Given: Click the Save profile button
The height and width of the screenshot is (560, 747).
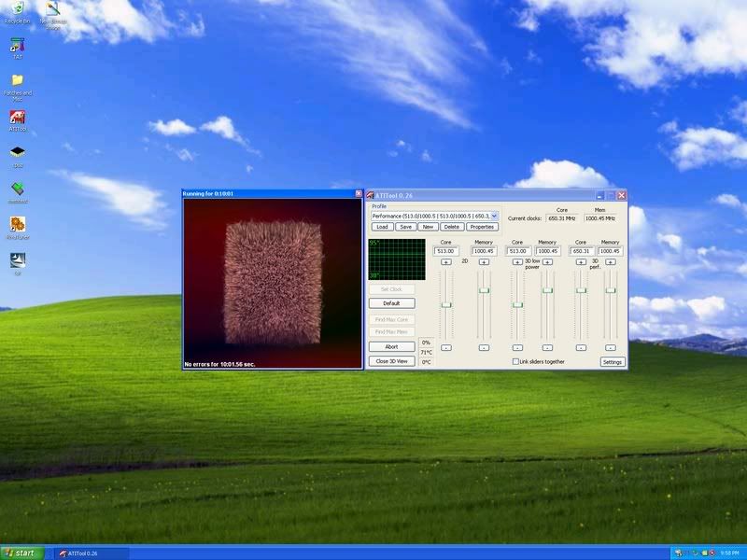Looking at the screenshot, I should (405, 227).
